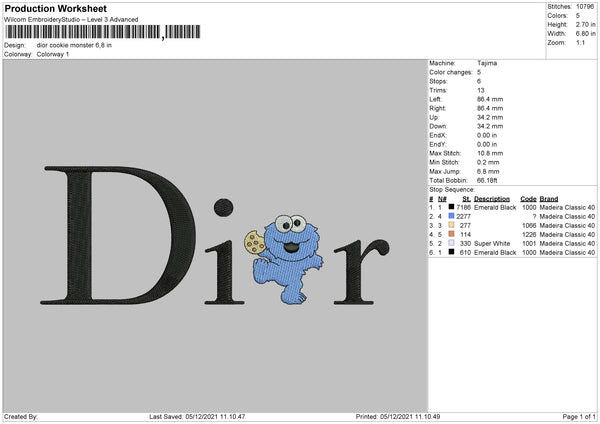Image resolution: width=600 pixels, height=424 pixels.
Task: Click the Machine value Tajima
Action: click(x=487, y=63)
